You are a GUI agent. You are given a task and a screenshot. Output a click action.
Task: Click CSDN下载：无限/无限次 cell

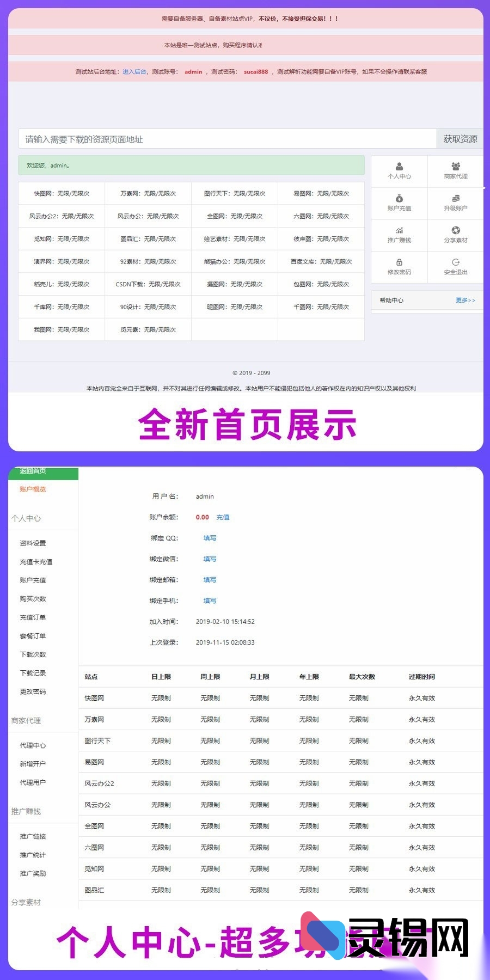[148, 284]
